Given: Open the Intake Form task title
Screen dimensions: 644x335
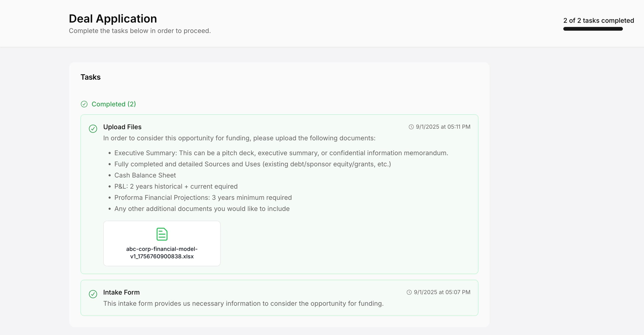Looking at the screenshot, I should (x=121, y=292).
